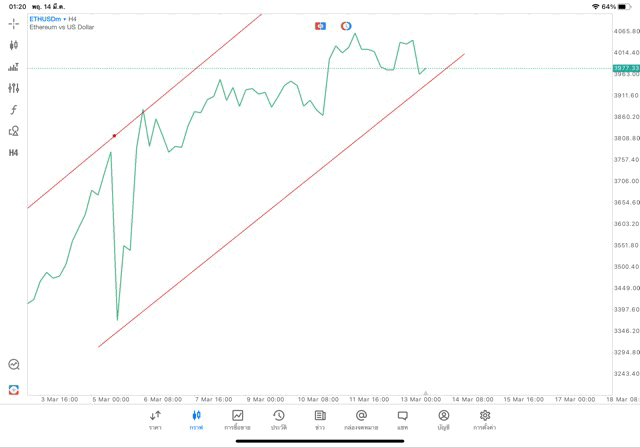Tap the current price label 3977.33

coord(626,68)
